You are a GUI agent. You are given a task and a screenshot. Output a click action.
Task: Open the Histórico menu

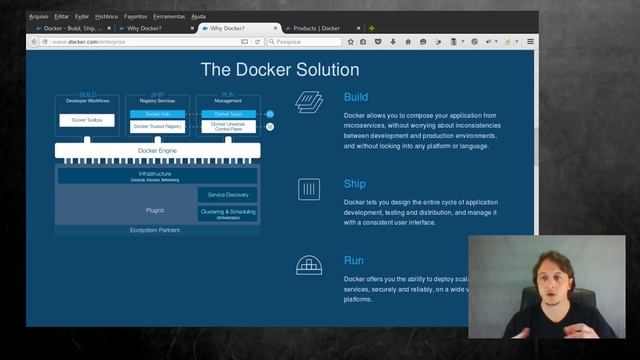107,16
